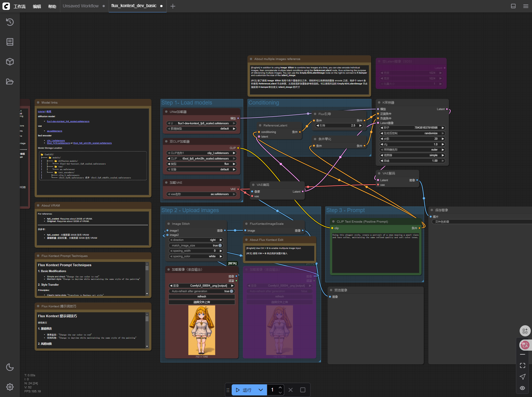
Task: Fit view using the dashed frame icon
Action: 522,365
